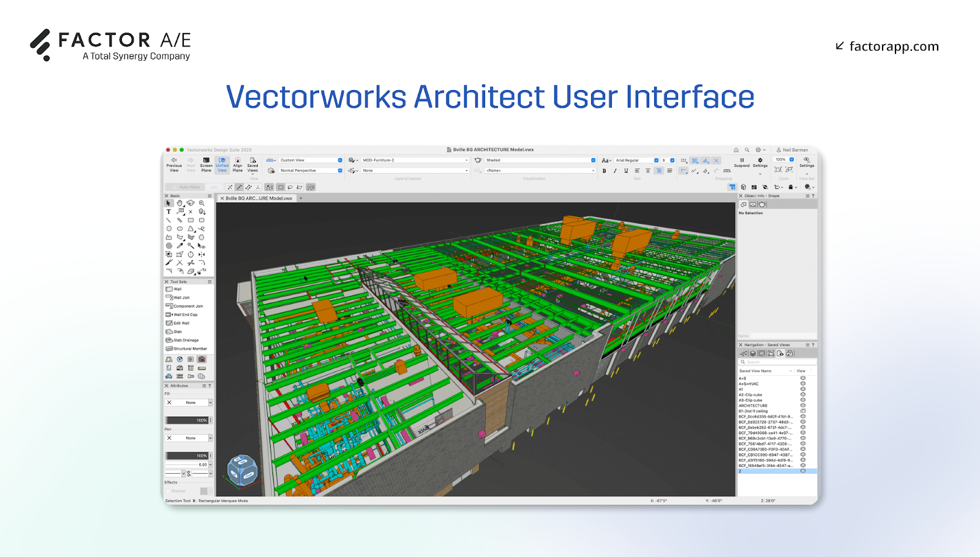
Task: Open the factorapp.com link
Action: 893,46
